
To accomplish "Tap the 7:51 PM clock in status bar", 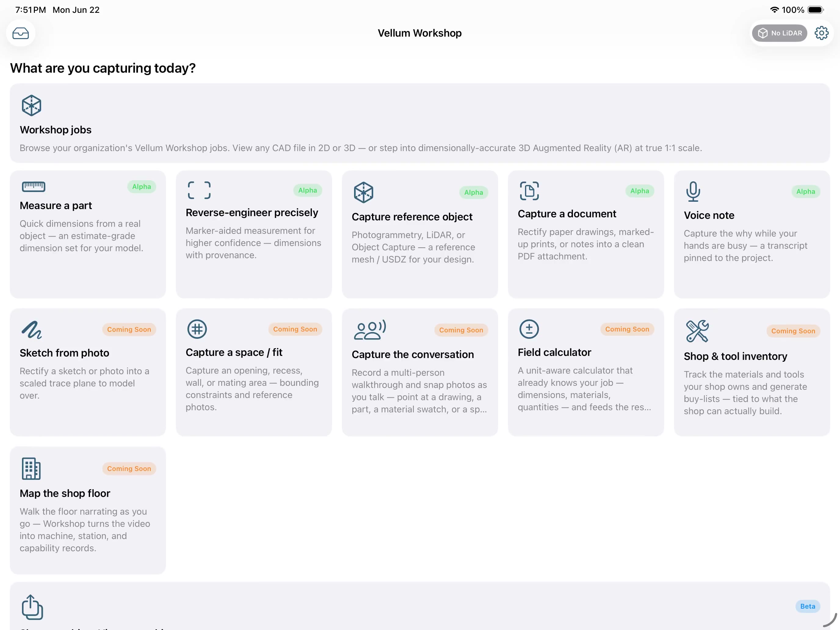I will click(x=31, y=10).
